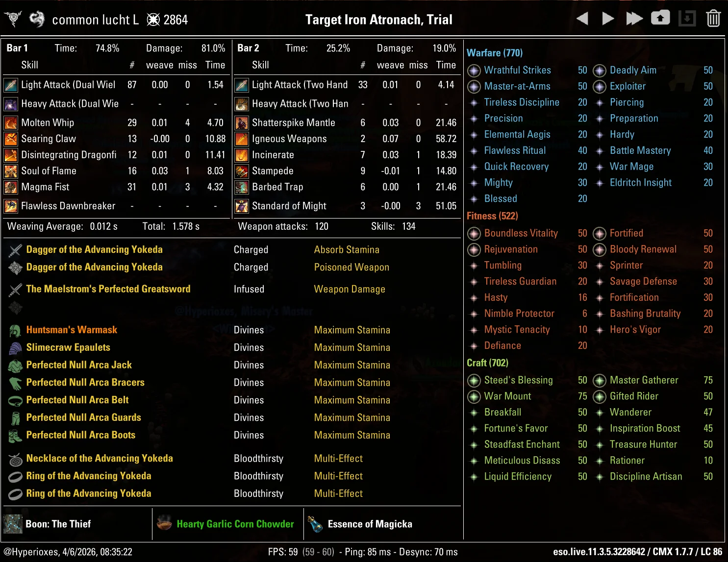
Task: Collapse the Warfare (770) section
Action: coord(495,53)
